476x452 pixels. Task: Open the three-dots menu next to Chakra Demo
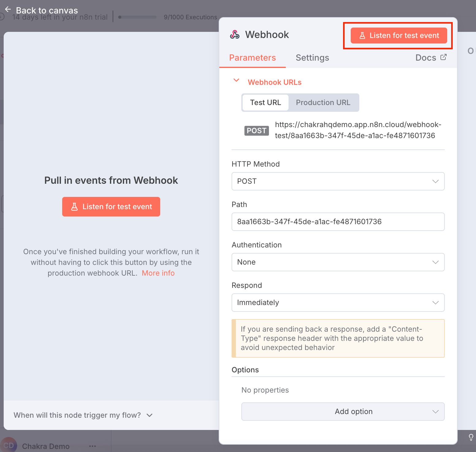(x=93, y=446)
